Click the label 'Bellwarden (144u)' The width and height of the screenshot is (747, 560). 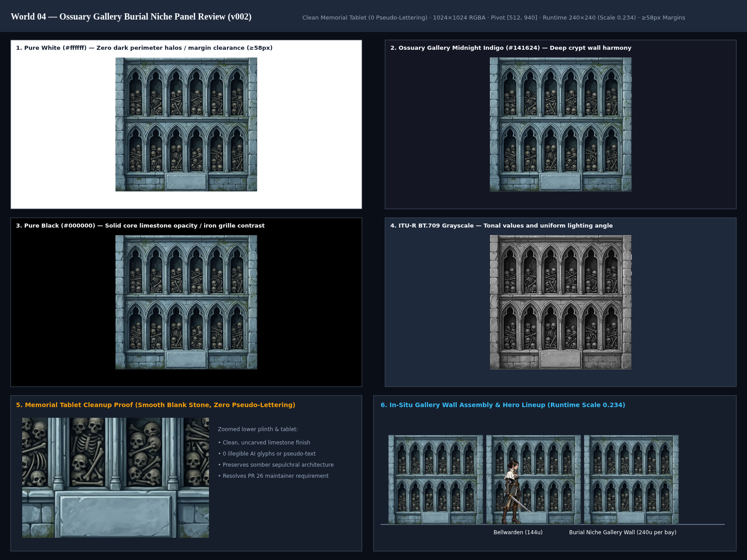tap(518, 532)
